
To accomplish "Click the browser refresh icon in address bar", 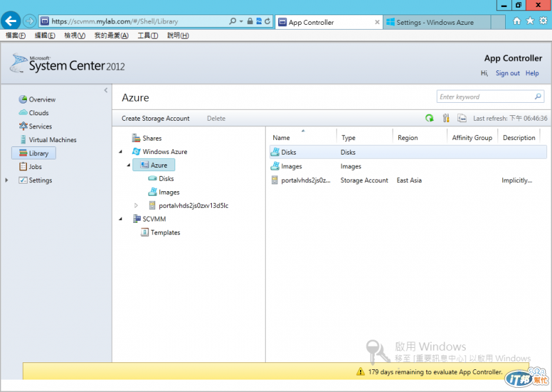I will tap(268, 21).
